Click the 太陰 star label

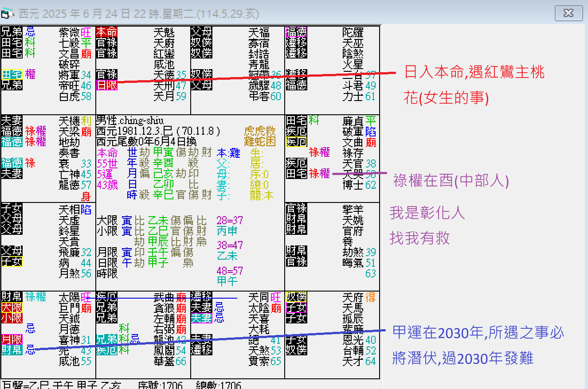coord(259,307)
